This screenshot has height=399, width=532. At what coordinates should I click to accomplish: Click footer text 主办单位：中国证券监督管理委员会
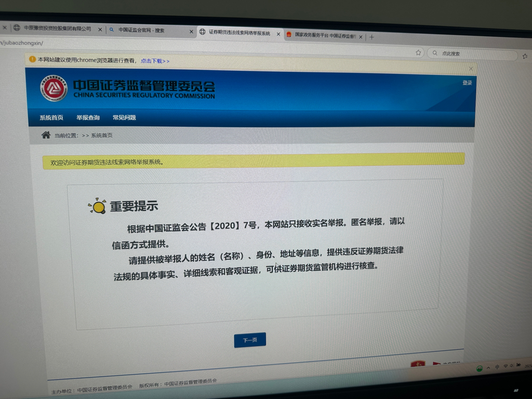pyautogui.click(x=91, y=389)
